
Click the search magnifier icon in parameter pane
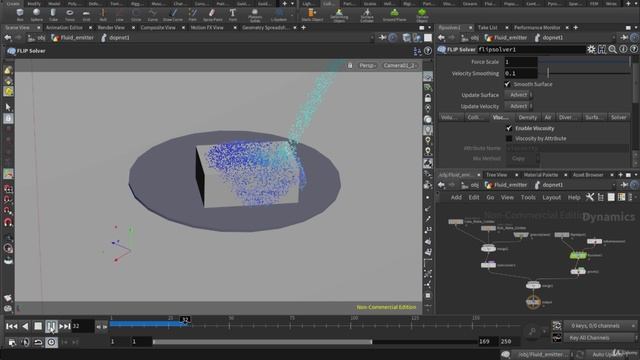click(x=612, y=49)
